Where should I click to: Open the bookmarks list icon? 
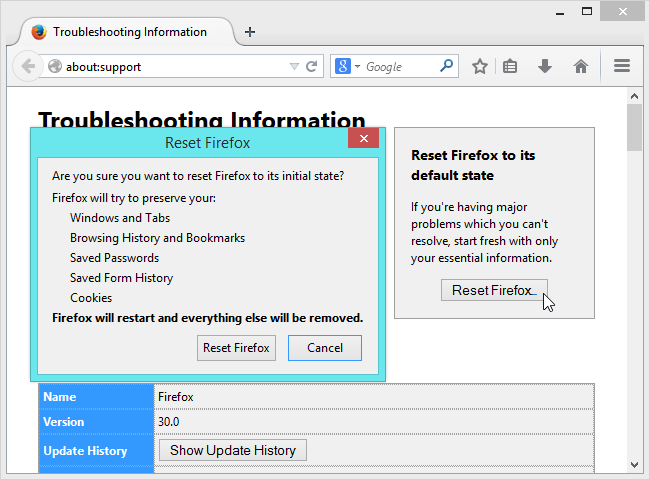510,67
